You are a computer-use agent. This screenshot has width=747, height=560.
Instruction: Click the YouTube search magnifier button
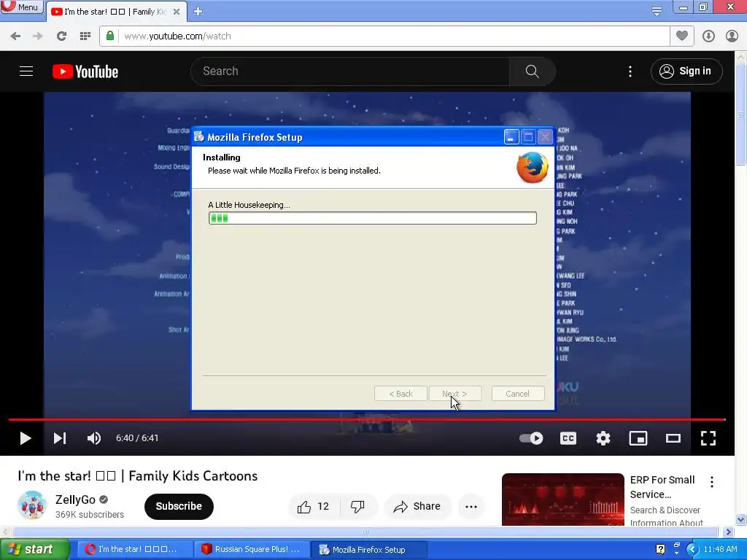click(532, 71)
